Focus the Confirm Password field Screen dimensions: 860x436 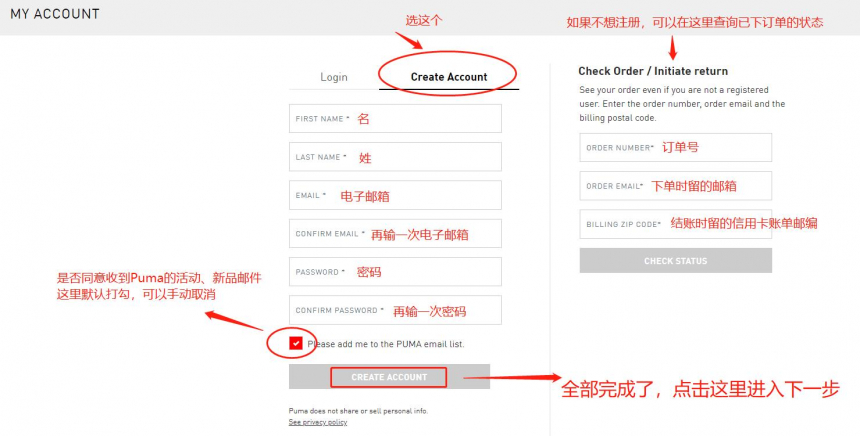[x=395, y=310]
